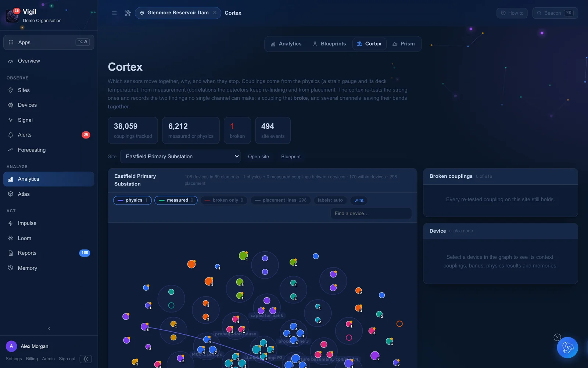Open the Settings link

click(14, 359)
